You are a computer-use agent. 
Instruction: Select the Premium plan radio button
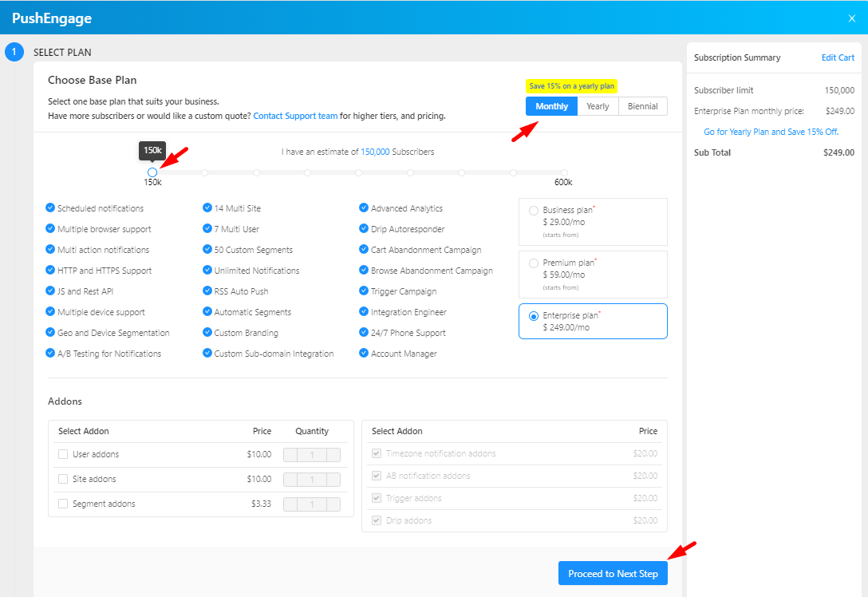(534, 263)
